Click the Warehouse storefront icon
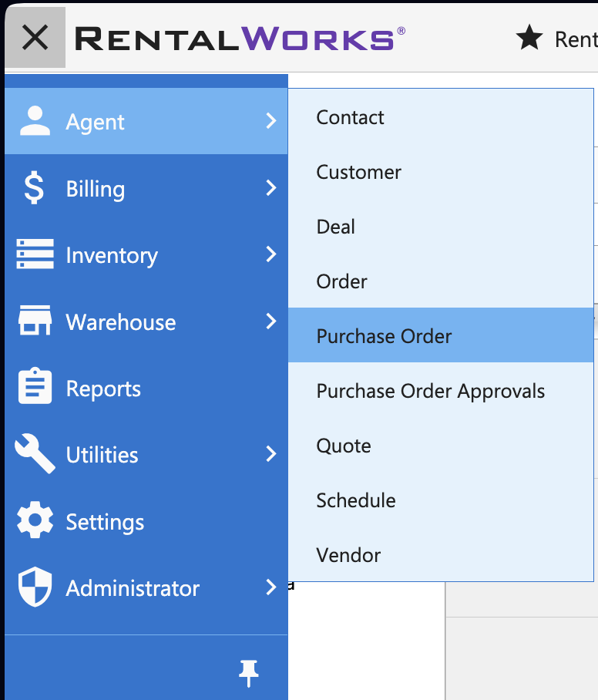 pyautogui.click(x=35, y=320)
